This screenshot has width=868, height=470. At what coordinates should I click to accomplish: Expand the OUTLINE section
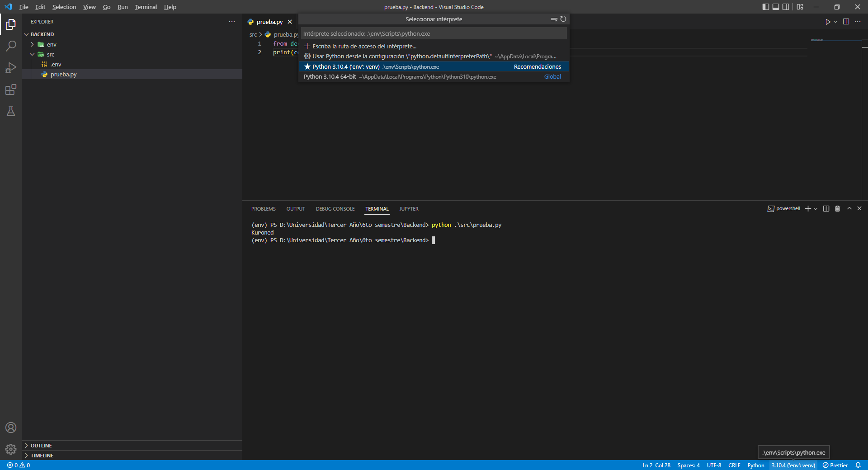click(132, 446)
